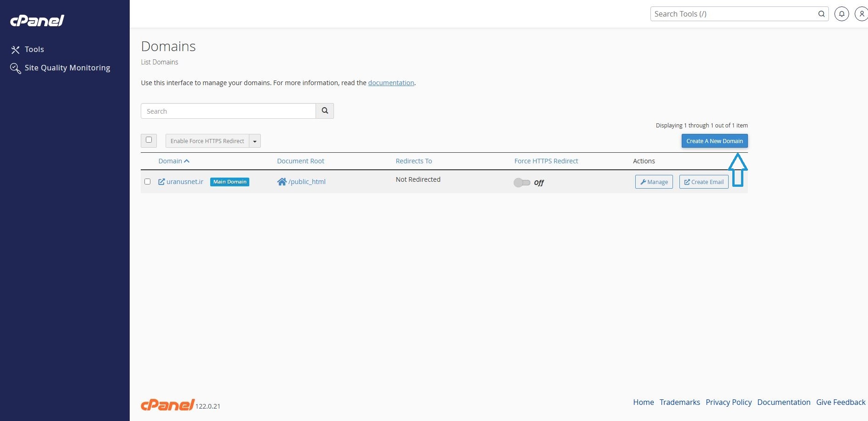Check the select-all domains checkbox
The height and width of the screenshot is (421, 868).
(x=149, y=140)
